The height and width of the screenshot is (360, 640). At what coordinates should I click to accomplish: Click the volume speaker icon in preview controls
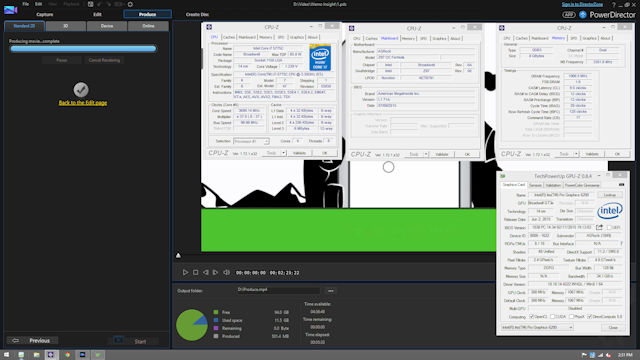(x=226, y=272)
